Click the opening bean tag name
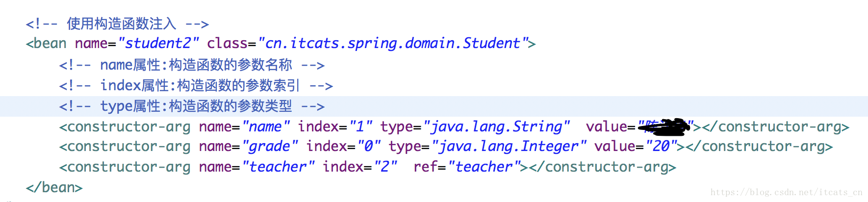868x202 pixels. pyautogui.click(x=50, y=44)
